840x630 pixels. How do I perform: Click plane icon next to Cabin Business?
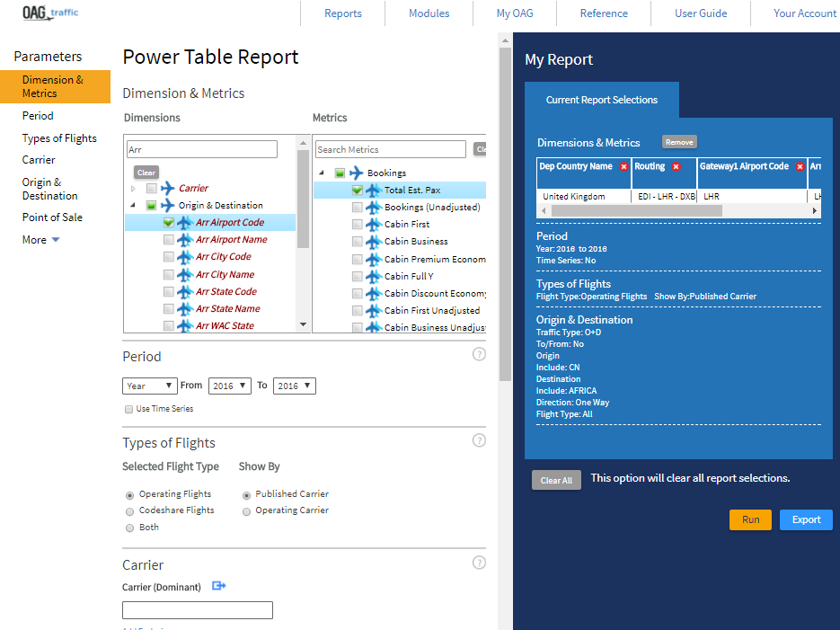point(374,242)
